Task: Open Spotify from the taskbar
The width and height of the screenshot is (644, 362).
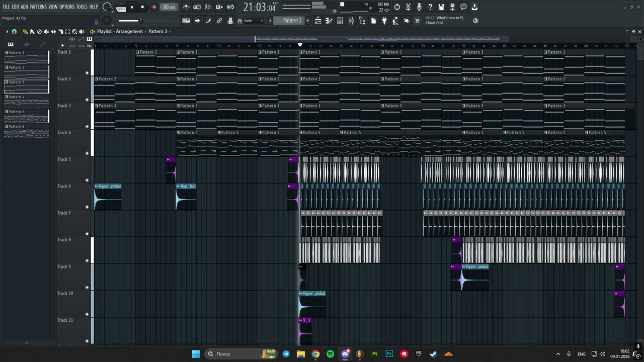Action: click(x=330, y=354)
